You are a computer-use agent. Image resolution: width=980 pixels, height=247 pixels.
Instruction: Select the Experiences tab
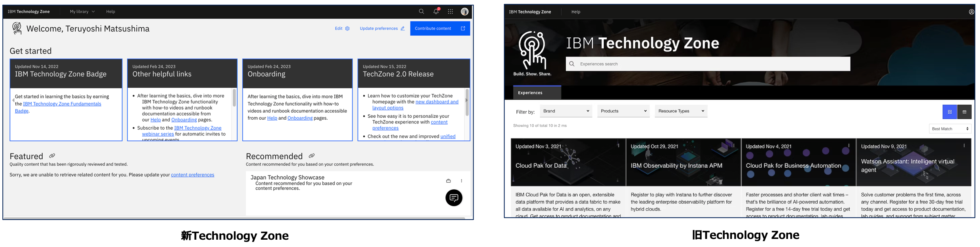(x=537, y=93)
